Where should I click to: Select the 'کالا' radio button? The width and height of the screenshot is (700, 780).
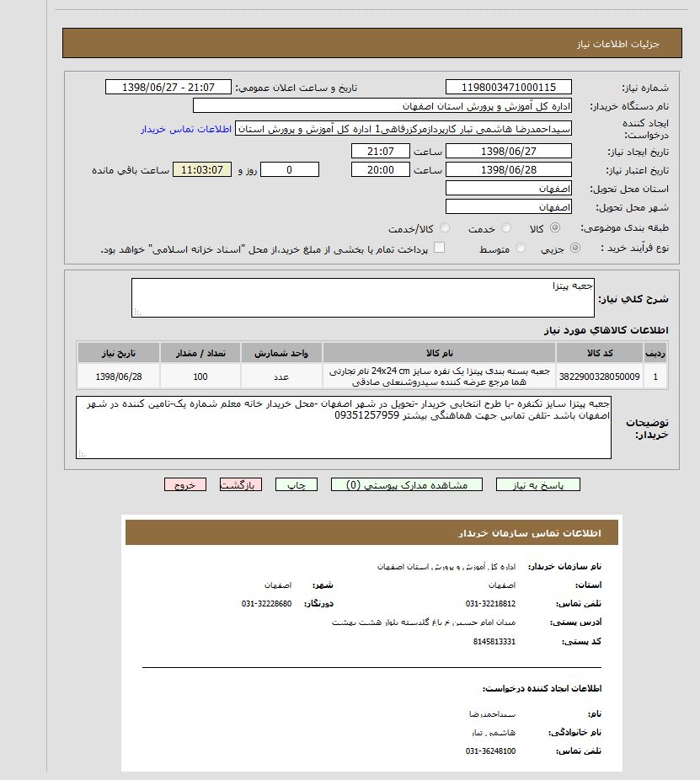coord(555,228)
